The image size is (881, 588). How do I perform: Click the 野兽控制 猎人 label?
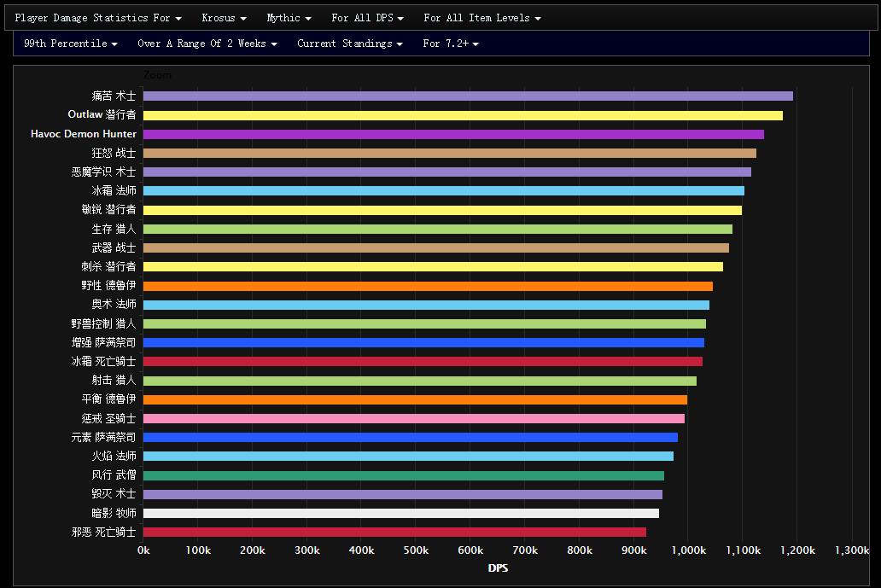103,324
